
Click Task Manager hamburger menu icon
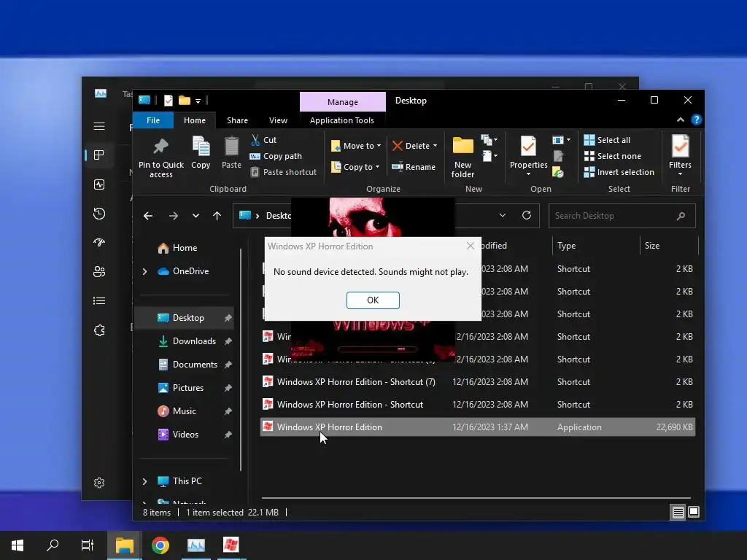tap(99, 126)
